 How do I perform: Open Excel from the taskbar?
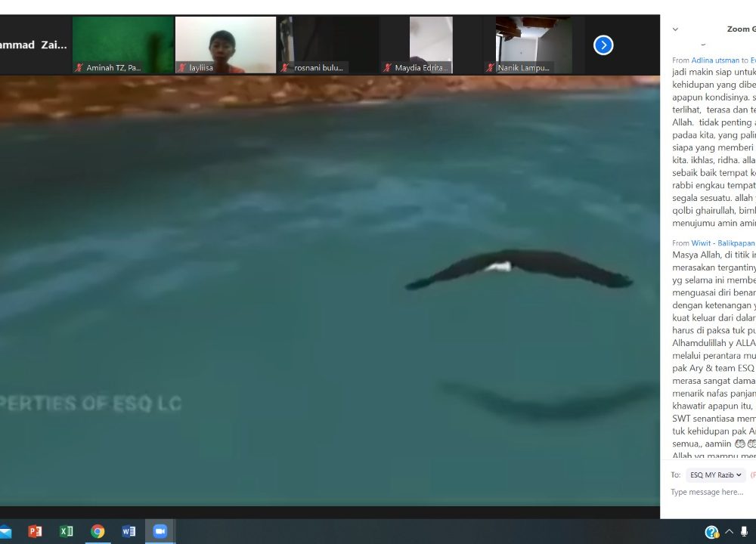(x=67, y=531)
